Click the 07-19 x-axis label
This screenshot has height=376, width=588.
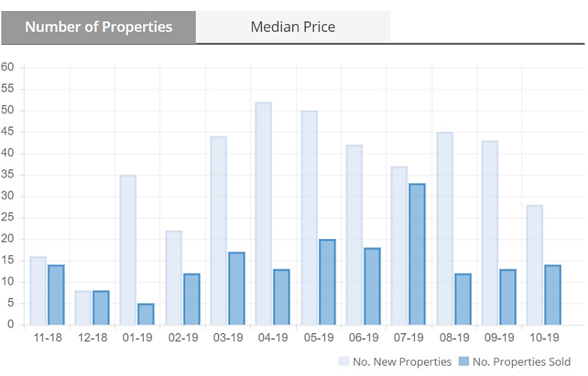coord(408,337)
